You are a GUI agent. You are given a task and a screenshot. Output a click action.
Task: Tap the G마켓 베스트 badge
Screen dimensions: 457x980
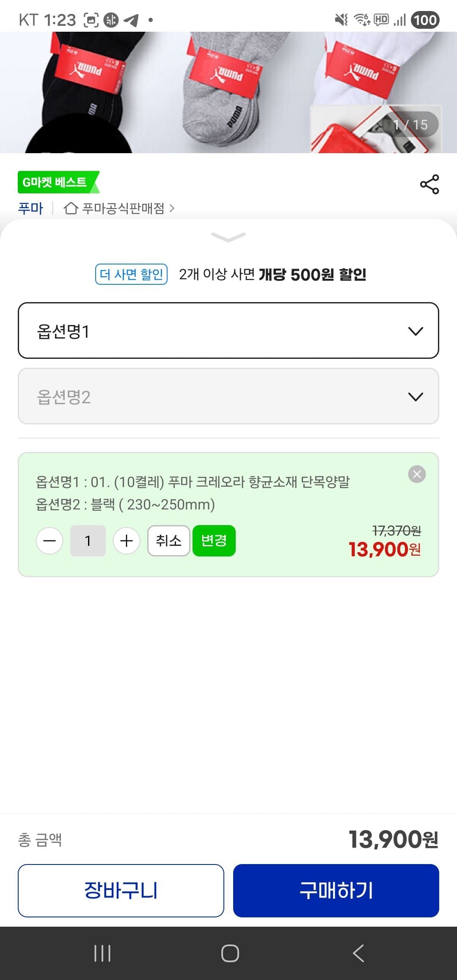tap(57, 182)
